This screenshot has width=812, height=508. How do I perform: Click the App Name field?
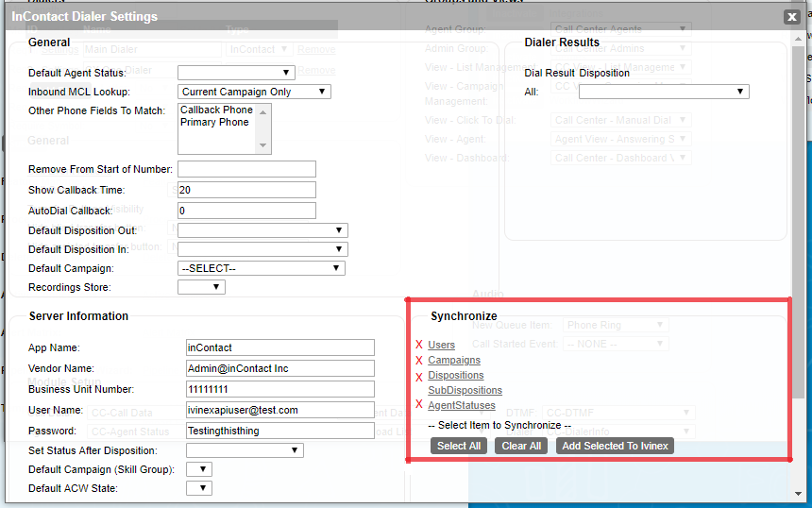[280, 347]
